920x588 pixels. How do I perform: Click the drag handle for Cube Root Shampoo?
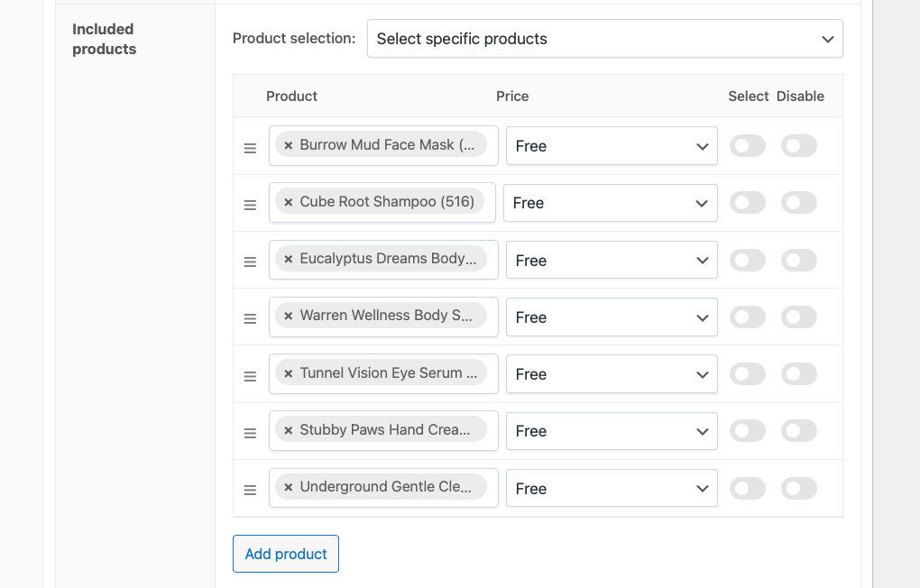[250, 205]
